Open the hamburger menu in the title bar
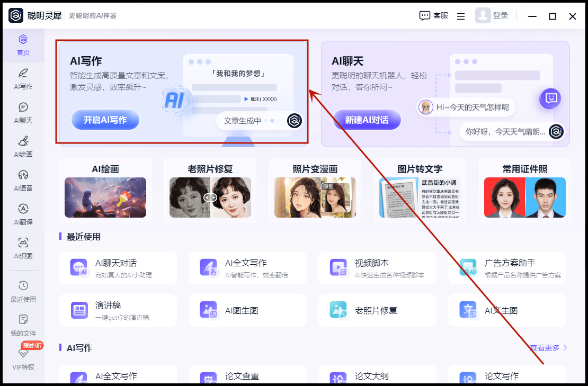 pyautogui.click(x=460, y=15)
